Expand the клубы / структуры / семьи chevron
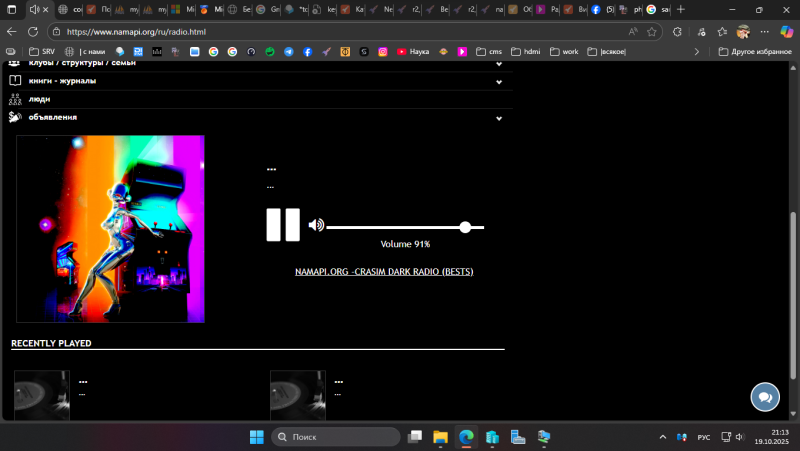 (x=498, y=64)
